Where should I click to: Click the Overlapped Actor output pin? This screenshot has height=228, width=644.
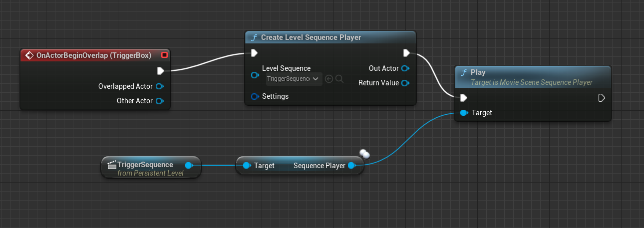pyautogui.click(x=159, y=86)
